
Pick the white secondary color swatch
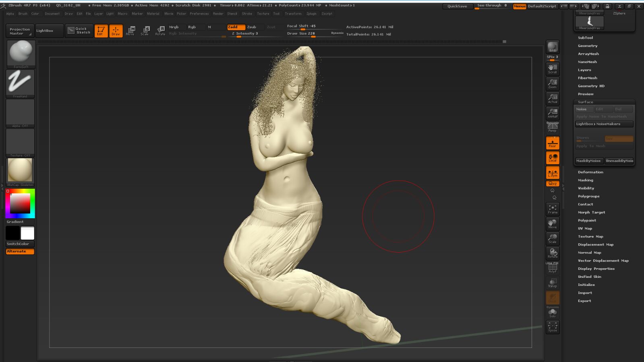click(x=27, y=233)
